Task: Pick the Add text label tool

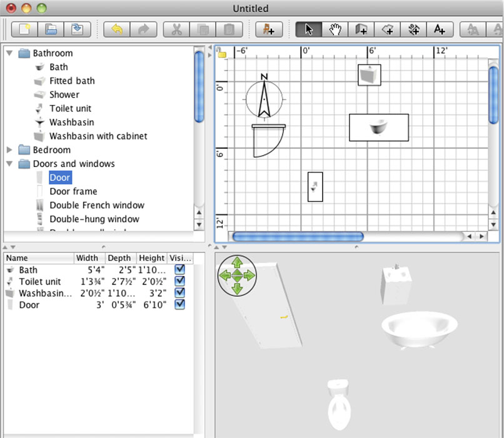Action: point(440,29)
